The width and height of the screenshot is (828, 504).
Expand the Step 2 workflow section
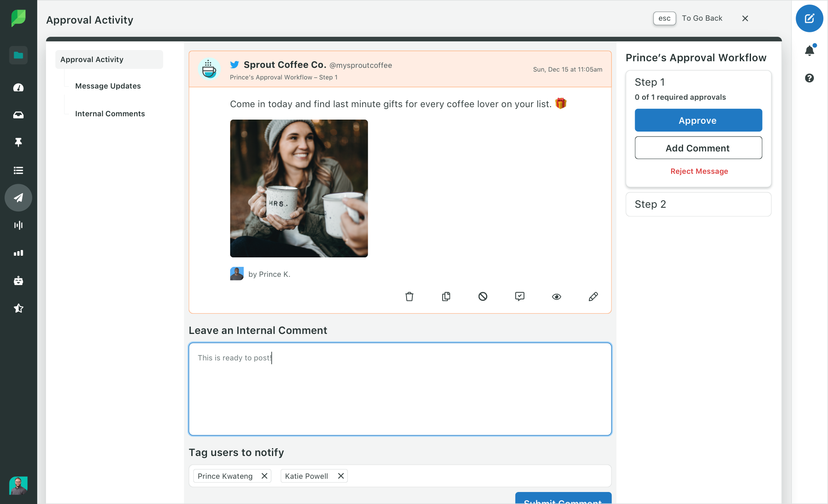[698, 204]
